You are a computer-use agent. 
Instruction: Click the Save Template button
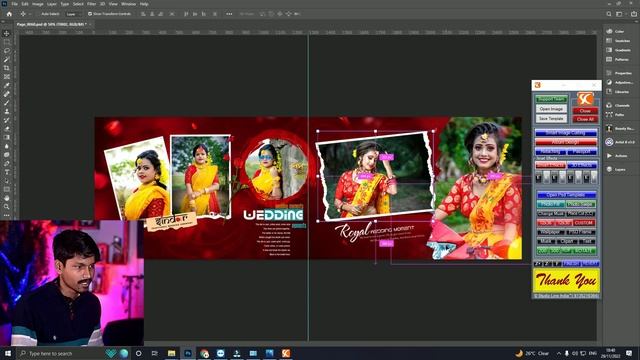click(551, 118)
